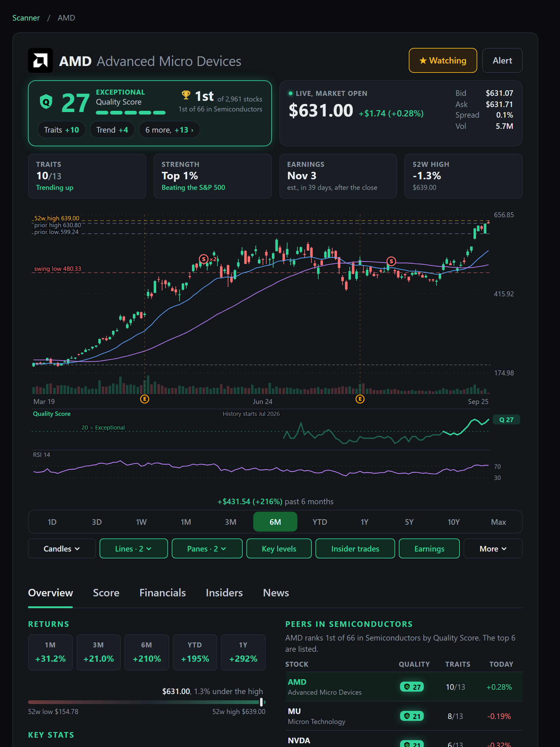
Task: Open AMD row in peers table
Action: [x=404, y=687]
